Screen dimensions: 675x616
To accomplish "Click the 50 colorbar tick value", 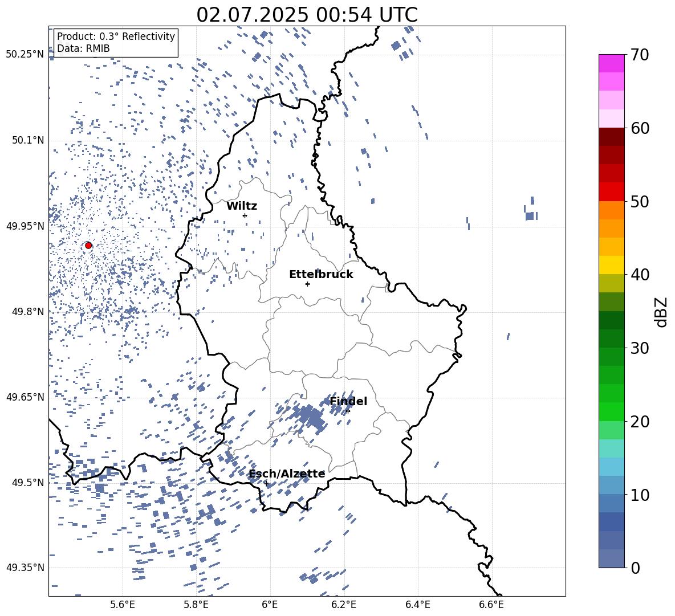I will pos(640,202).
